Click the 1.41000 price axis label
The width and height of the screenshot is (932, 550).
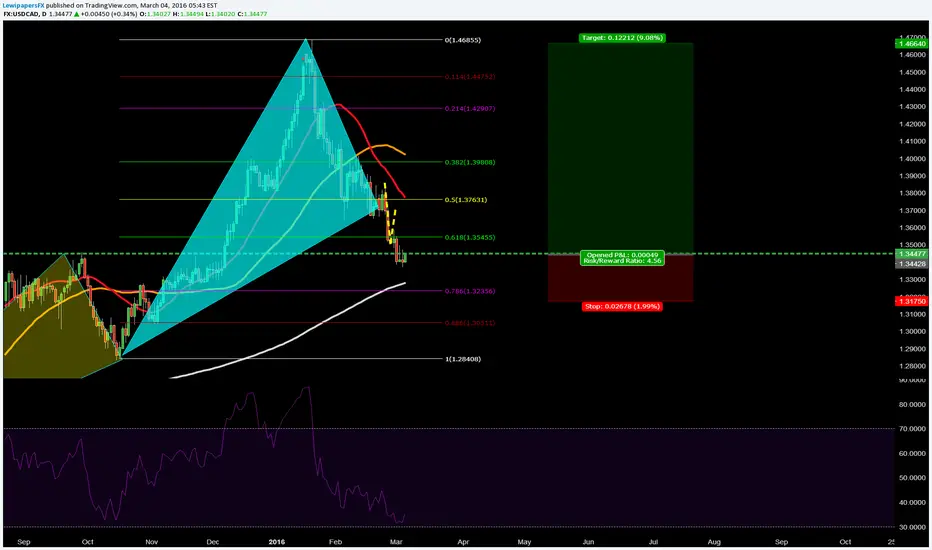[912, 142]
